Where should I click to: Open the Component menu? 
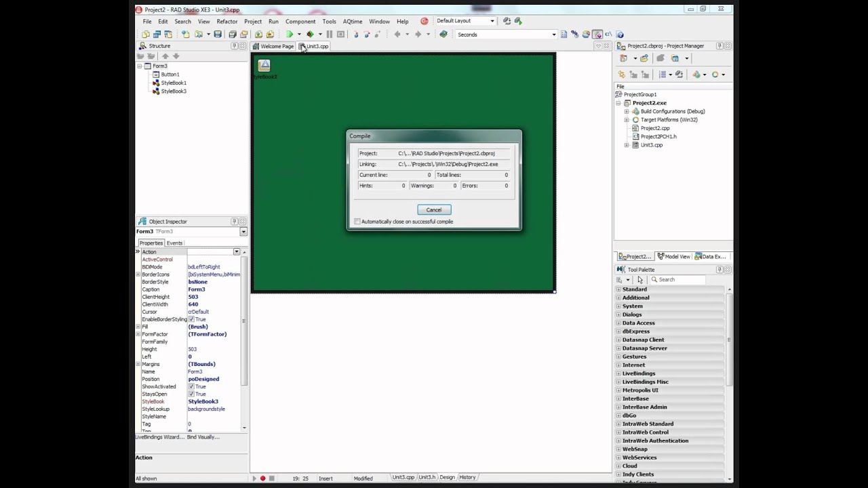click(x=300, y=21)
